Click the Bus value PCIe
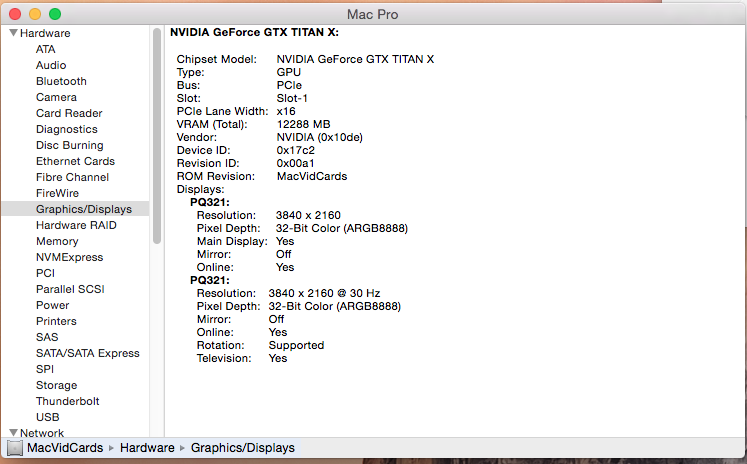 coord(289,85)
